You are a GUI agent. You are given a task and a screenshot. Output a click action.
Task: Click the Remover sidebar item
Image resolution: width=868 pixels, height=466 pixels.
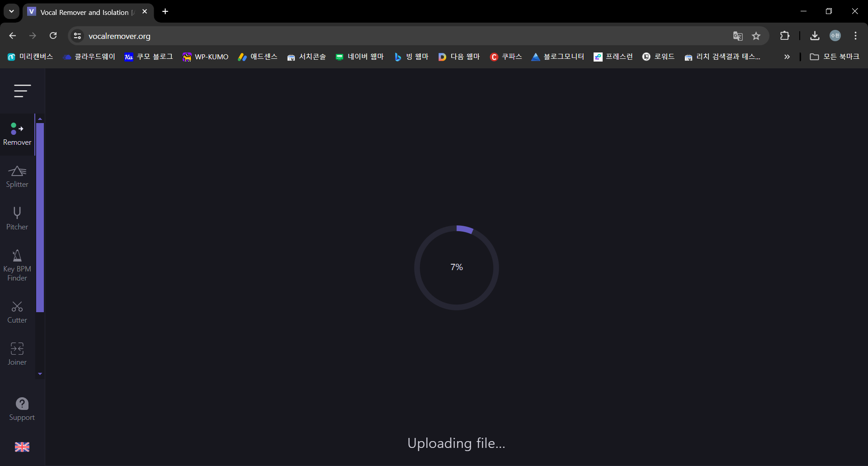17,134
